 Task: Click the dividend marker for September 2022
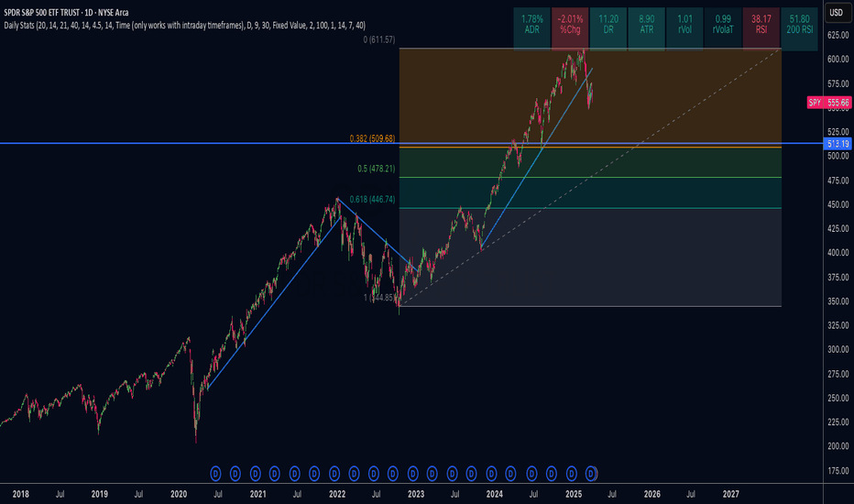(393, 474)
